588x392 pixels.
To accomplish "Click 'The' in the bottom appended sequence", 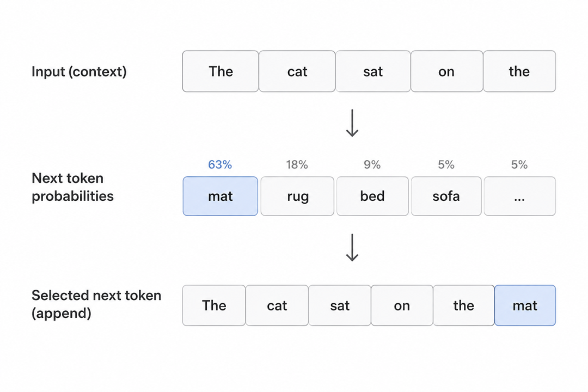I will tap(214, 305).
